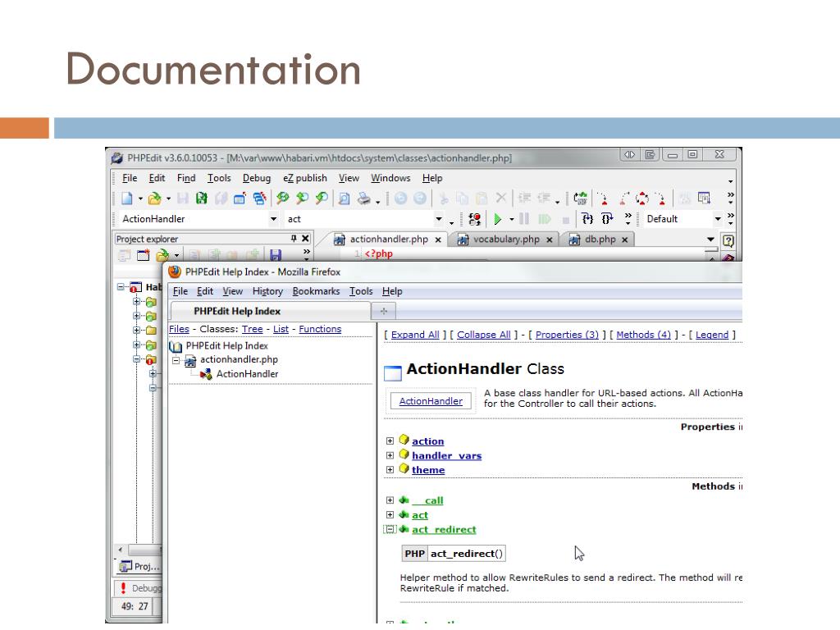This screenshot has width=840, height=630.
Task: Click the Methods (4) link
Action: pos(643,335)
